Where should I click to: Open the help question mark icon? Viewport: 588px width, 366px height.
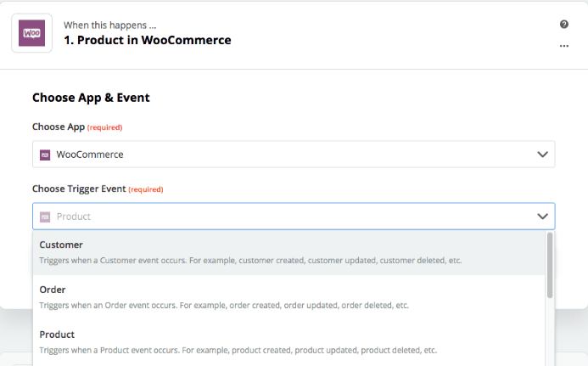pyautogui.click(x=564, y=25)
